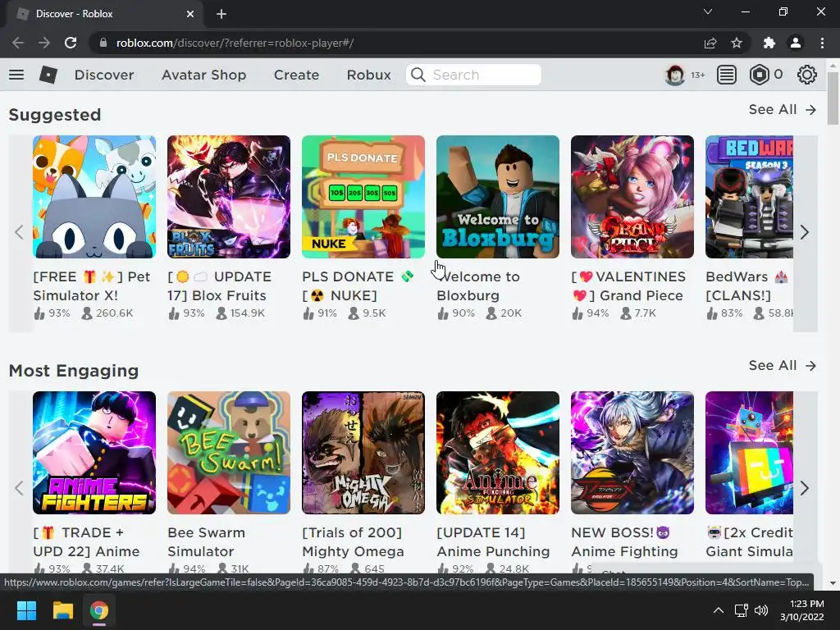Reload the Roblox page
Image resolution: width=840 pixels, height=630 pixels.
[x=71, y=43]
